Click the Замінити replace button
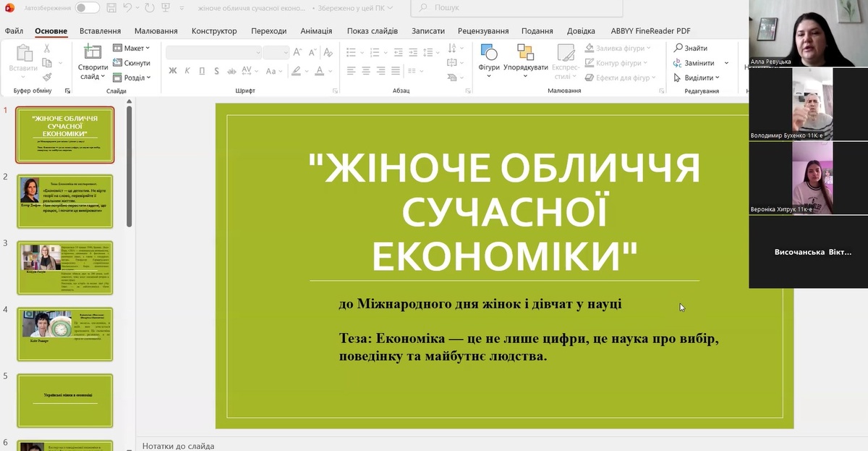This screenshot has width=868, height=451. [694, 63]
